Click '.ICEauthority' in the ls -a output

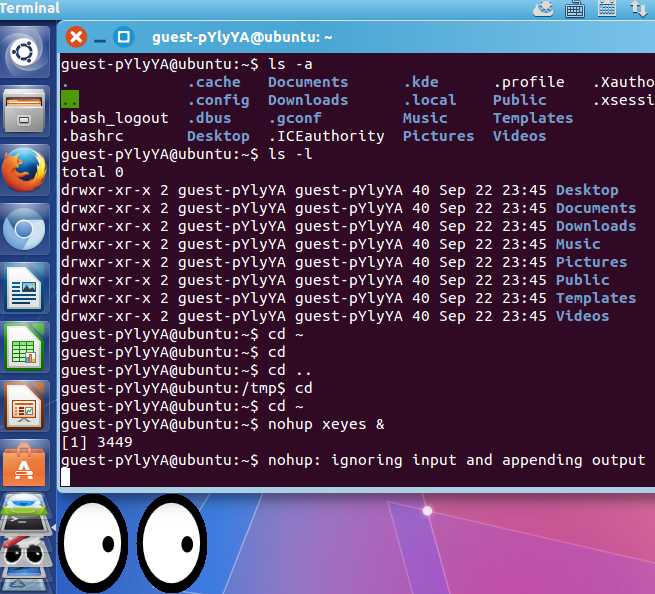click(x=326, y=136)
